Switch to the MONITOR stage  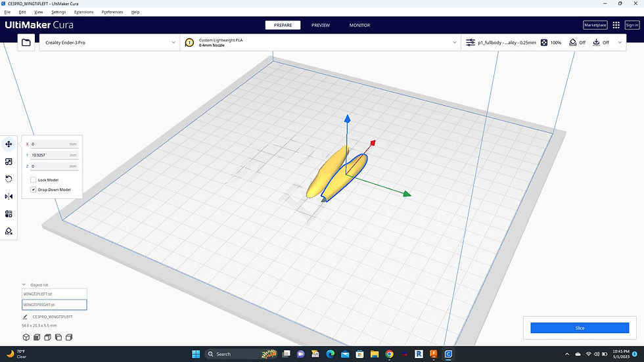(360, 25)
